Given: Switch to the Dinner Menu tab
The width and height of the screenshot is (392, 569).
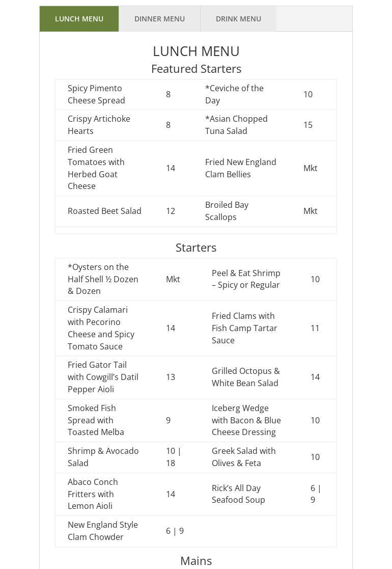Looking at the screenshot, I should 159,19.
